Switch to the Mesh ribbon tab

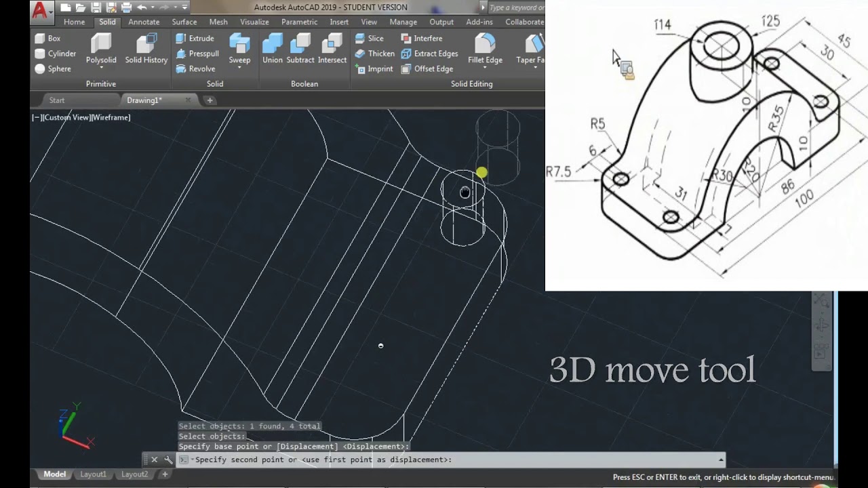pyautogui.click(x=218, y=22)
